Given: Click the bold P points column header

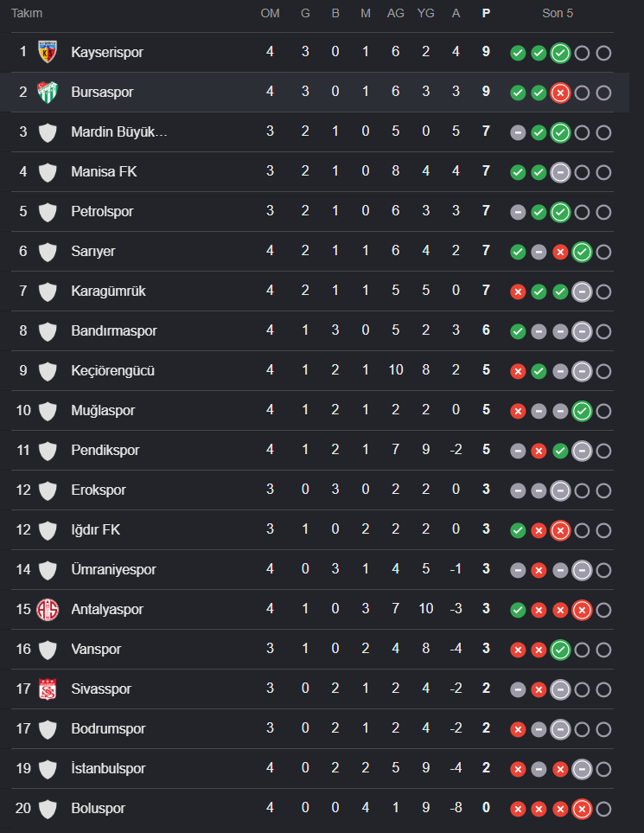Looking at the screenshot, I should point(486,13).
